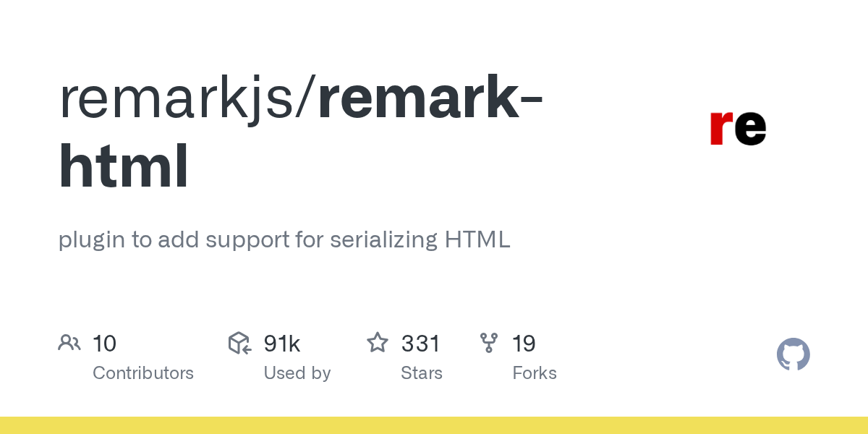Screen dimensions: 868x434
Task: Click the bold 'html' title word
Action: 124,166
